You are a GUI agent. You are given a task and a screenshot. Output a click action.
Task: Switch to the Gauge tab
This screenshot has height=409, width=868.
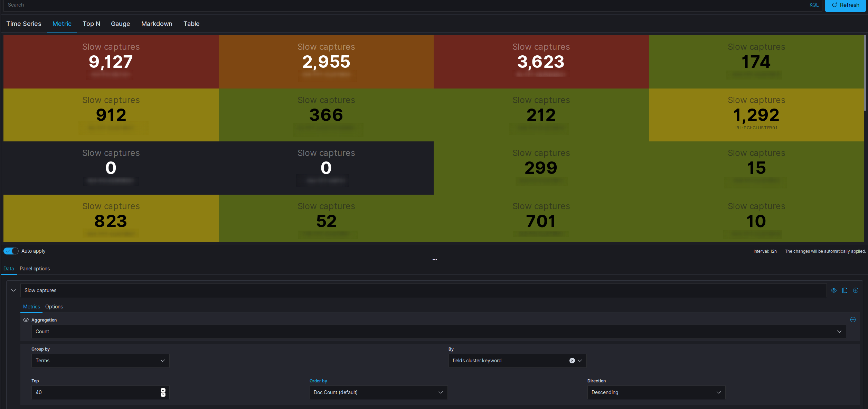(121, 24)
